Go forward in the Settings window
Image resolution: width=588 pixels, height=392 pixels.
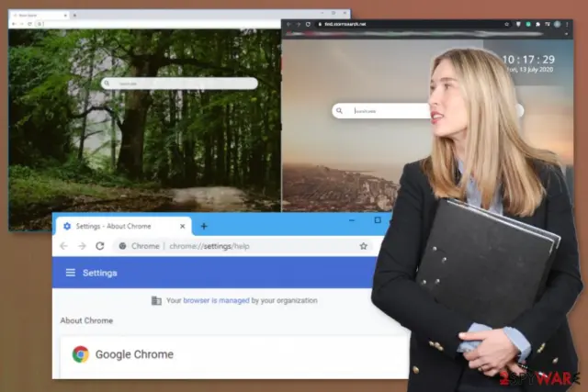click(82, 246)
